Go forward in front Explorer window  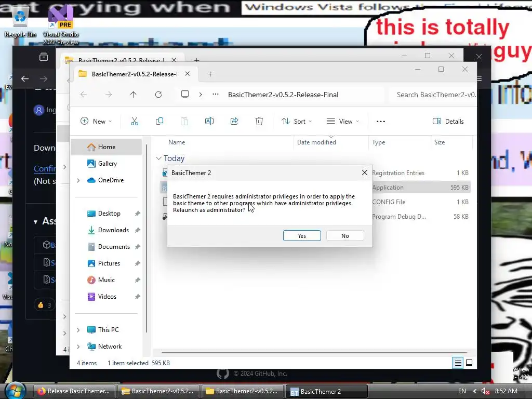(x=108, y=95)
